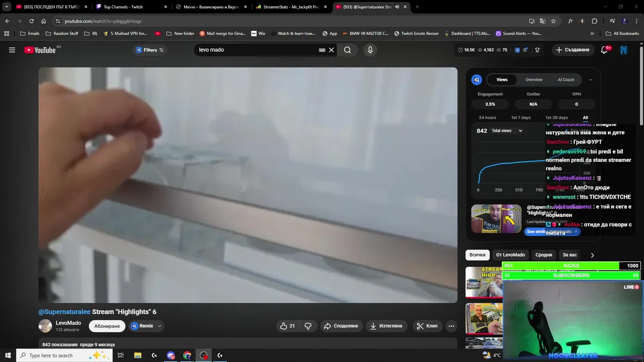Select the 24 hours range

tap(488, 118)
